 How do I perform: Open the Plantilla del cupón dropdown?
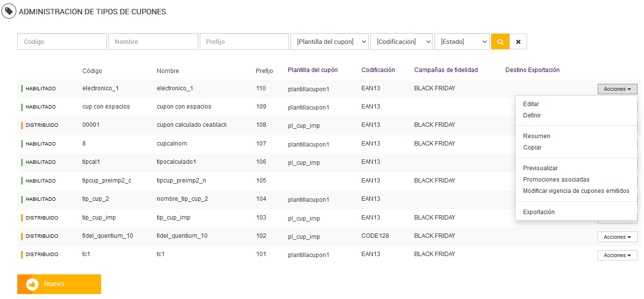pyautogui.click(x=329, y=42)
